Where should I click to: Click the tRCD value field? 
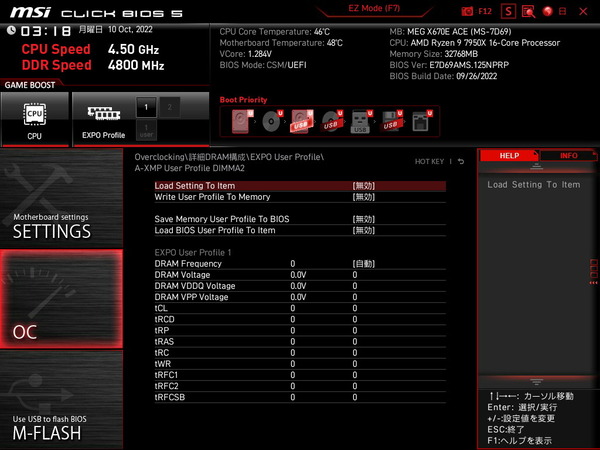click(355, 319)
